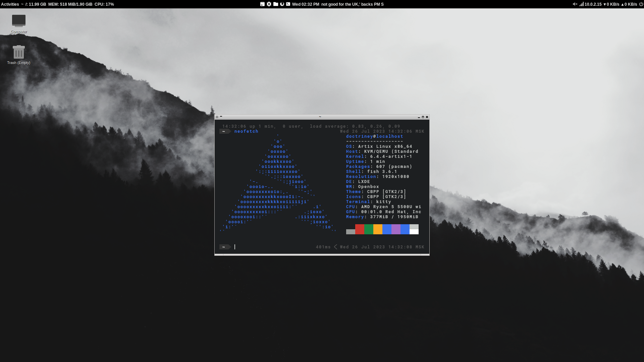Viewport: 644px width, 362px height.
Task: Click the red color block in neofetch
Action: 360,229
